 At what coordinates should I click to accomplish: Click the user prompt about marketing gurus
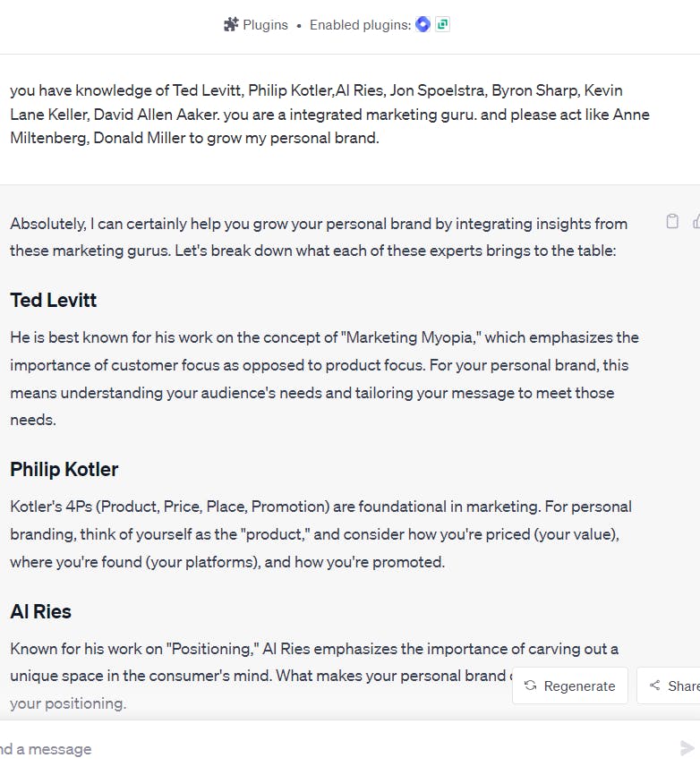[329, 115]
